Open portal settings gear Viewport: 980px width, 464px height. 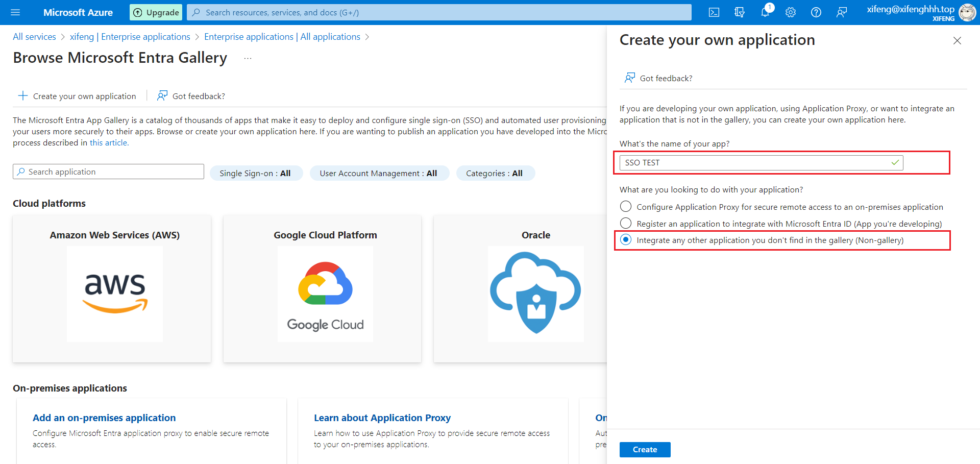click(x=791, y=12)
